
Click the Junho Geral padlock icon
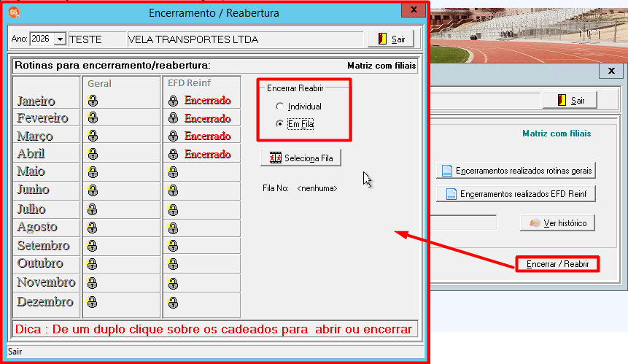pyautogui.click(x=93, y=190)
